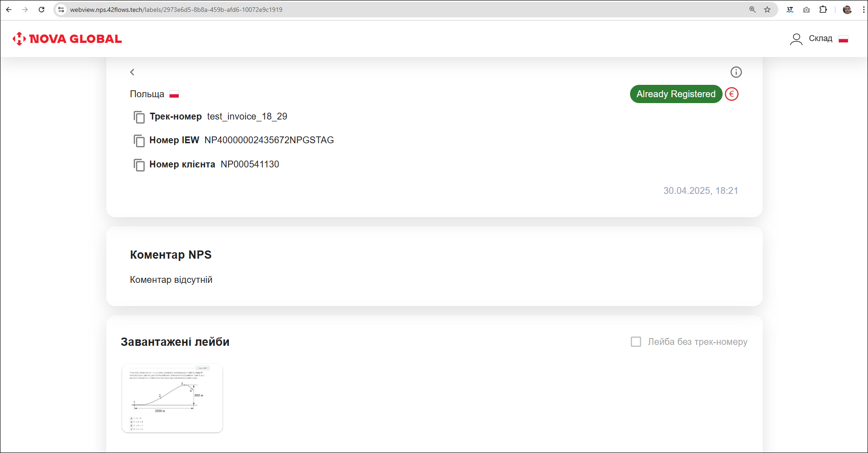Click the red euro currency badge

tap(731, 94)
